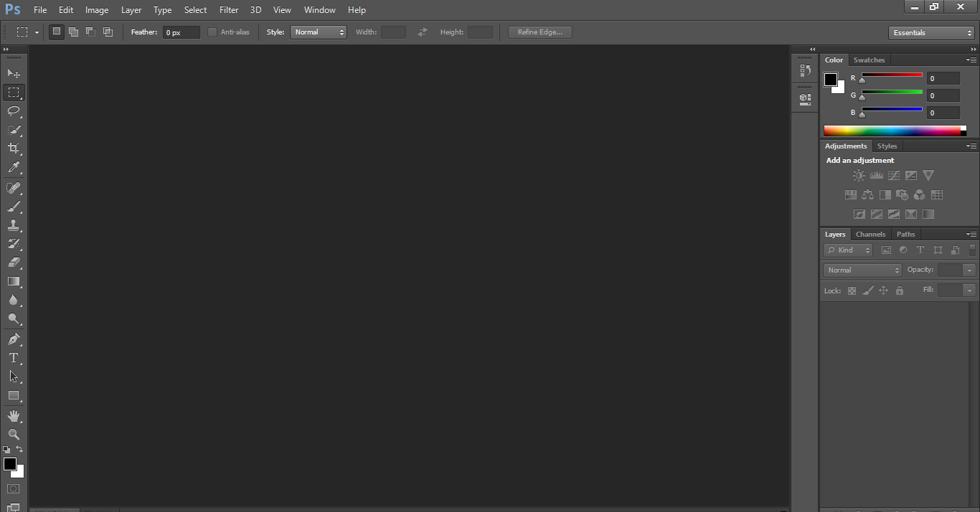Image resolution: width=980 pixels, height=512 pixels.
Task: Open the Essentials workspace dropdown
Action: [x=930, y=32]
